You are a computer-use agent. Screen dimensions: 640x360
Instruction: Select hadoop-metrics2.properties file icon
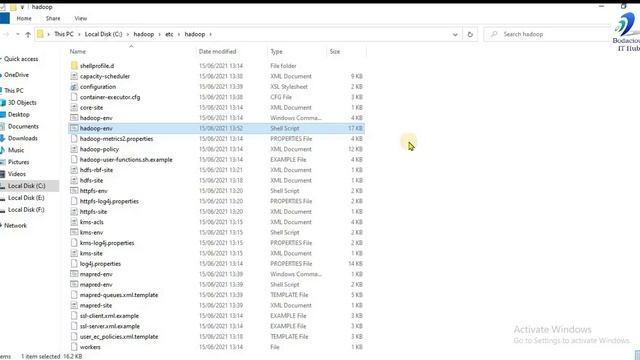pyautogui.click(x=74, y=138)
